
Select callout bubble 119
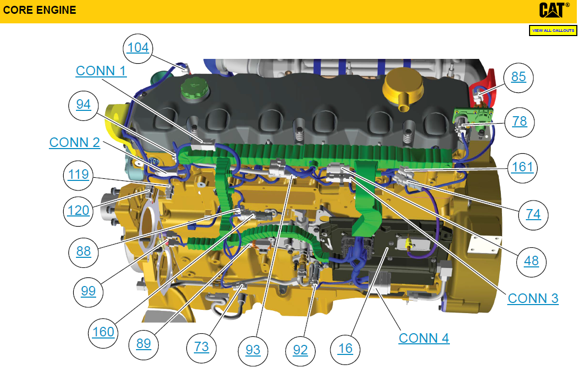point(78,174)
